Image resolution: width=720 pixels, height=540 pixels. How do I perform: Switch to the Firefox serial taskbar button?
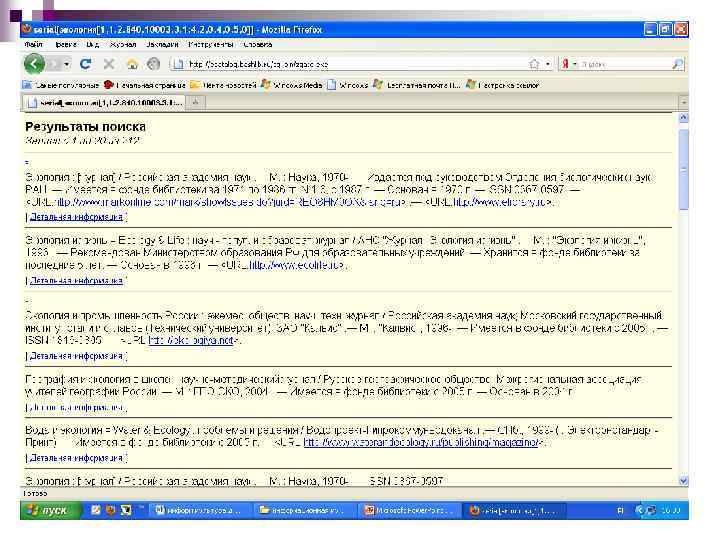[515, 510]
